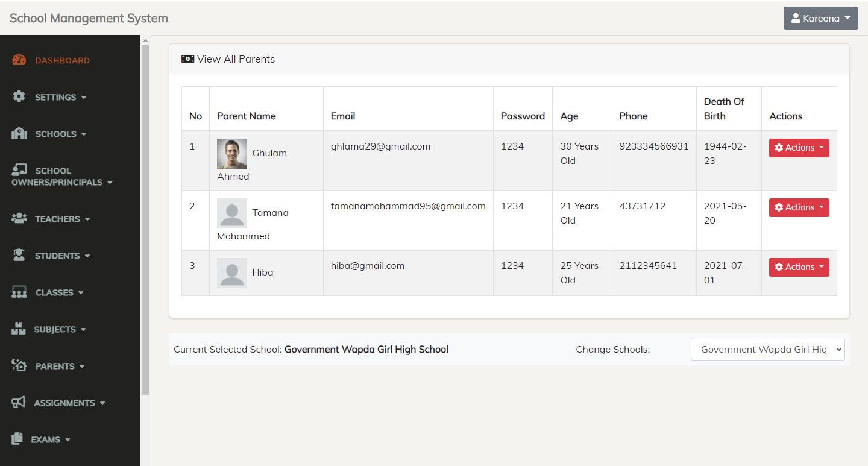The height and width of the screenshot is (466, 868).
Task: Click the Classes icon in sidebar
Action: click(19, 292)
